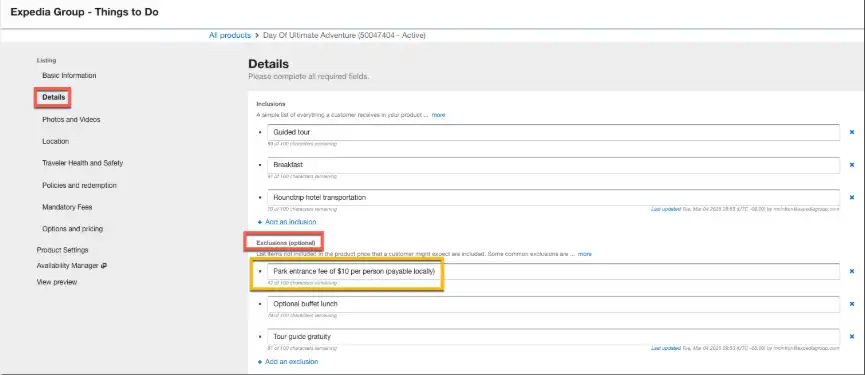865x375 pixels.
Task: Open Product Settings
Action: click(x=62, y=250)
